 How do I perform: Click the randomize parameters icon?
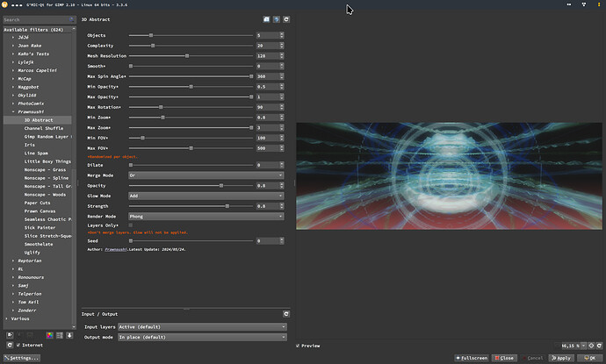(277, 18)
